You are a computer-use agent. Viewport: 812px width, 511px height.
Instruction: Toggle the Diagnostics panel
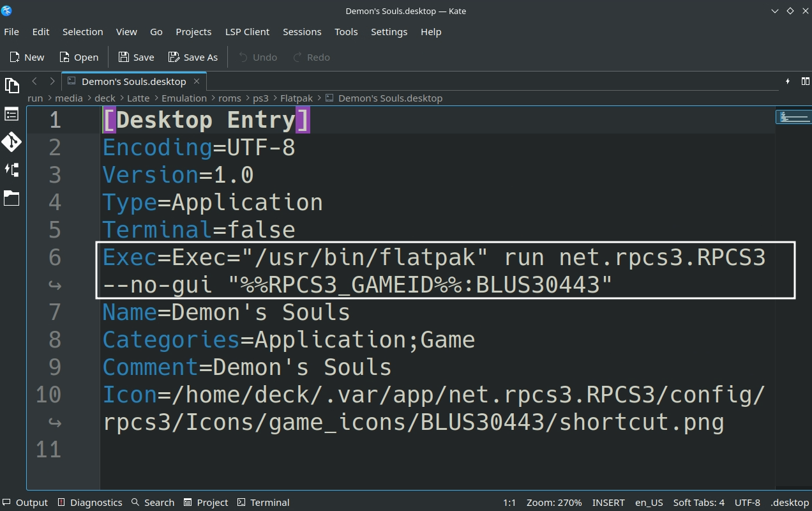pyautogui.click(x=89, y=502)
